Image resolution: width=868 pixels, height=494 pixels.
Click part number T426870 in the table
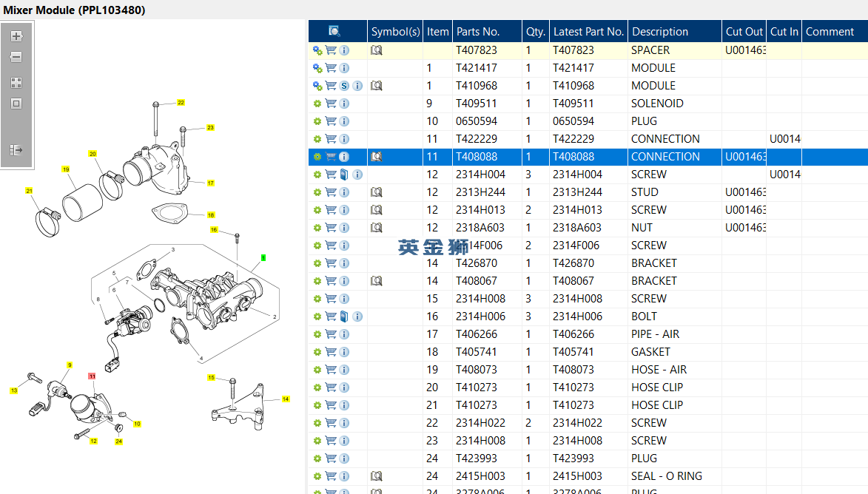pyautogui.click(x=476, y=263)
